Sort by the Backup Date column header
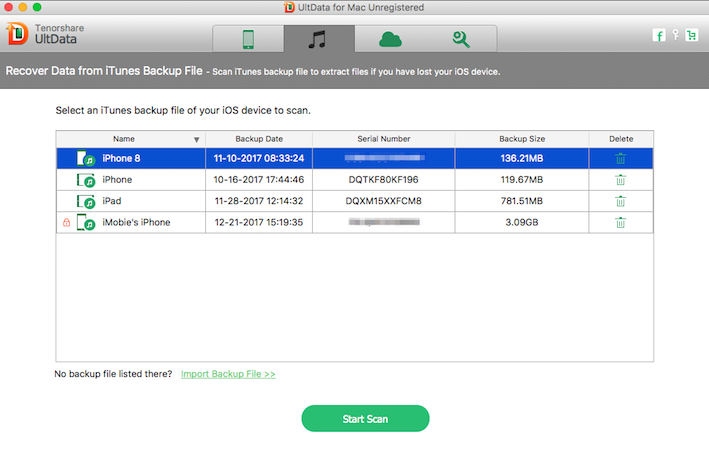 pos(259,139)
